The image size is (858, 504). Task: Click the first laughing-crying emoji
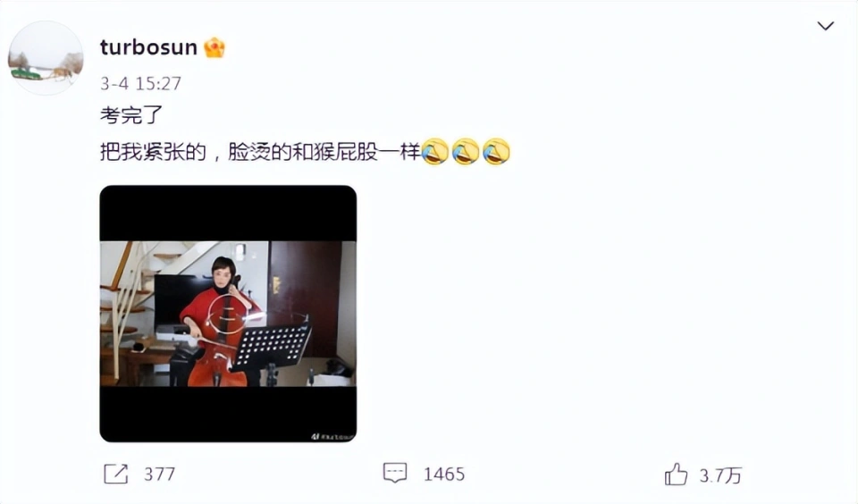[435, 152]
